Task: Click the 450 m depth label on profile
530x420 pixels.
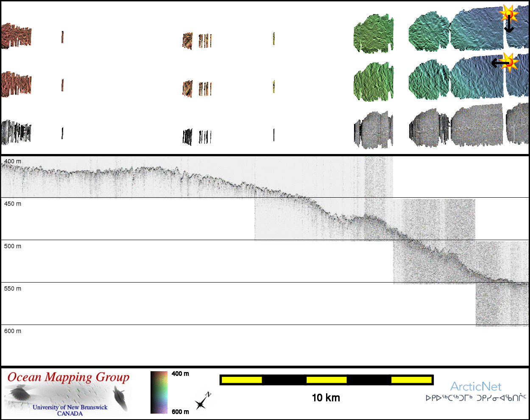Action: pos(13,204)
